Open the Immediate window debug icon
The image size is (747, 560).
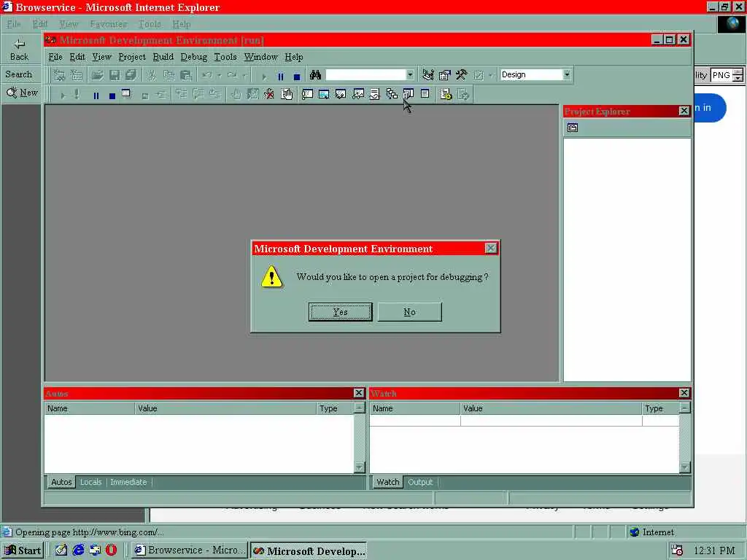coord(307,94)
